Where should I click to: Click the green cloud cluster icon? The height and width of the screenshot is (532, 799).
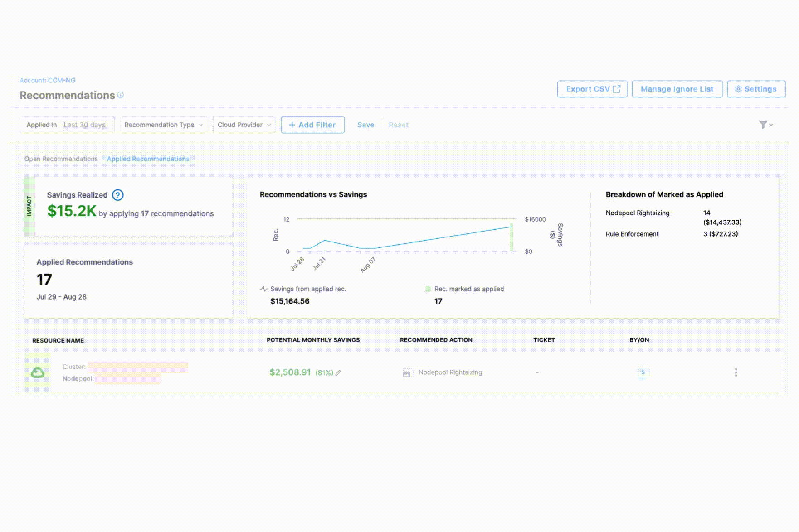[38, 372]
